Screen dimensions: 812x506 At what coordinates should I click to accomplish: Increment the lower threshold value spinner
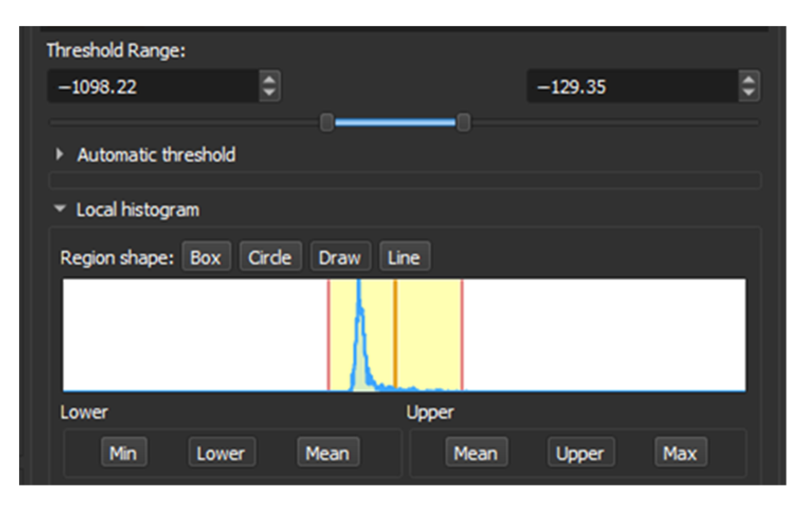point(269,80)
